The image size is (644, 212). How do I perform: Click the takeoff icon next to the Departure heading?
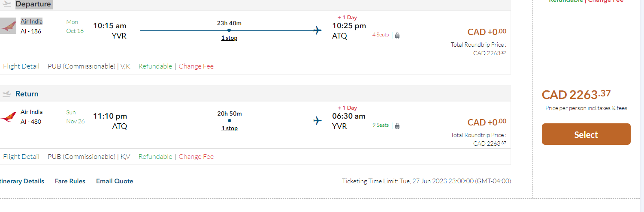6,4
